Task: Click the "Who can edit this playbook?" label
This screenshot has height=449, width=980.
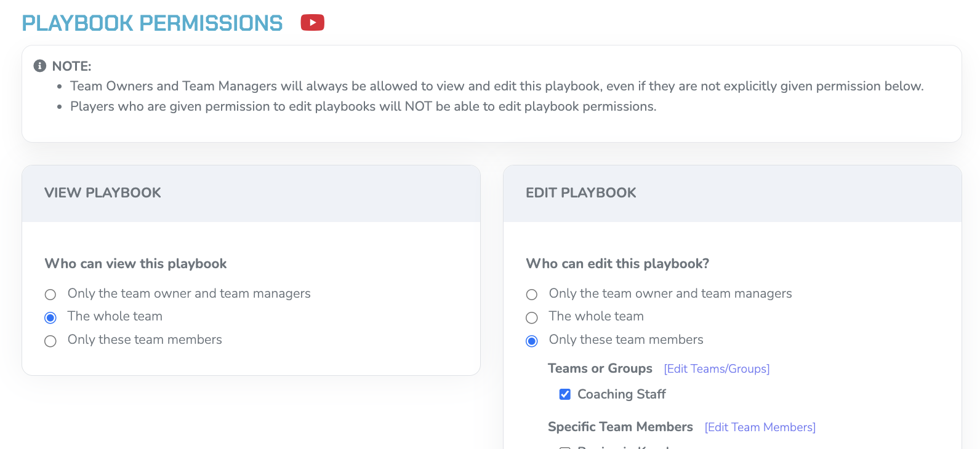Action: 617,264
